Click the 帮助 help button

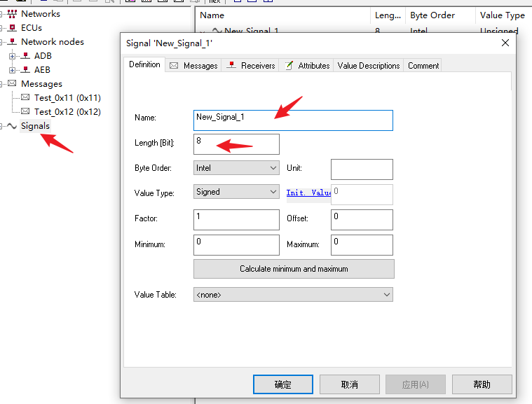pyautogui.click(x=482, y=384)
